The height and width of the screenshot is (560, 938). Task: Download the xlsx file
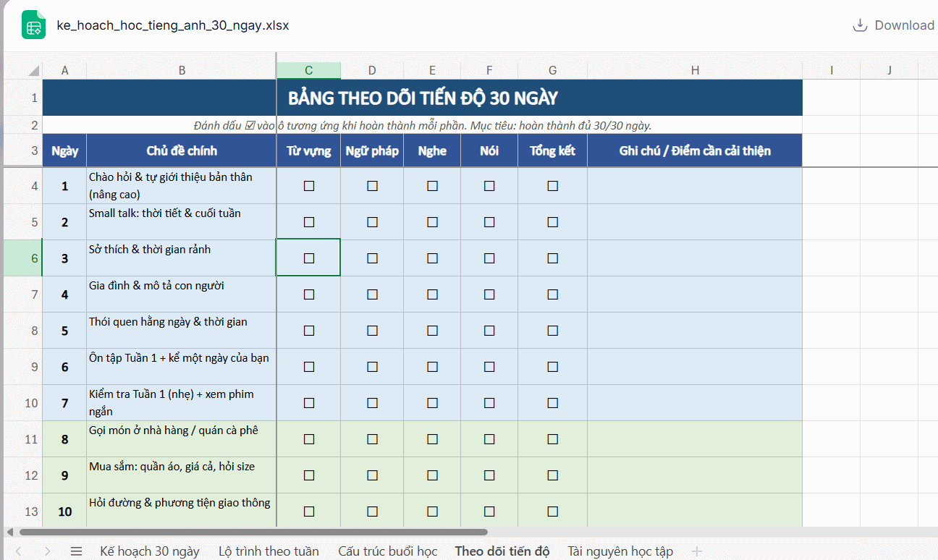pyautogui.click(x=893, y=25)
